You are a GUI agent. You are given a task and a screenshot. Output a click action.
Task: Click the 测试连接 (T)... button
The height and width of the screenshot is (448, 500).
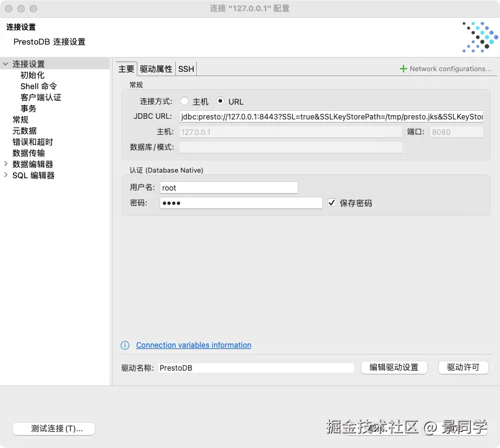coord(54,429)
